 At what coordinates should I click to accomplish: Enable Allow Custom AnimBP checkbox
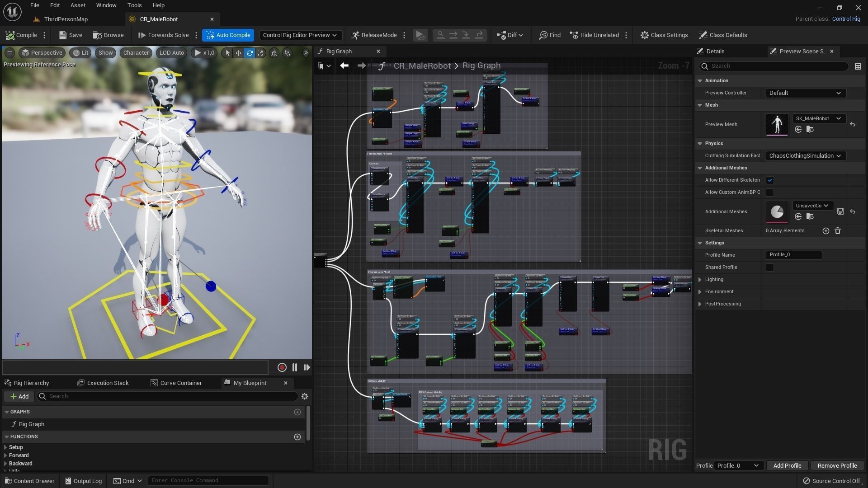pos(769,192)
